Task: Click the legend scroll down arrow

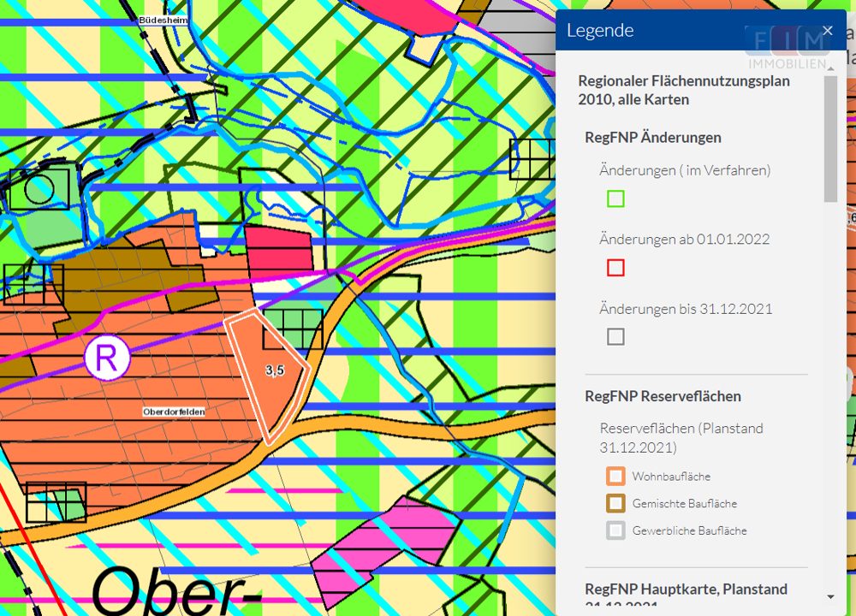Action: pyautogui.click(x=830, y=597)
